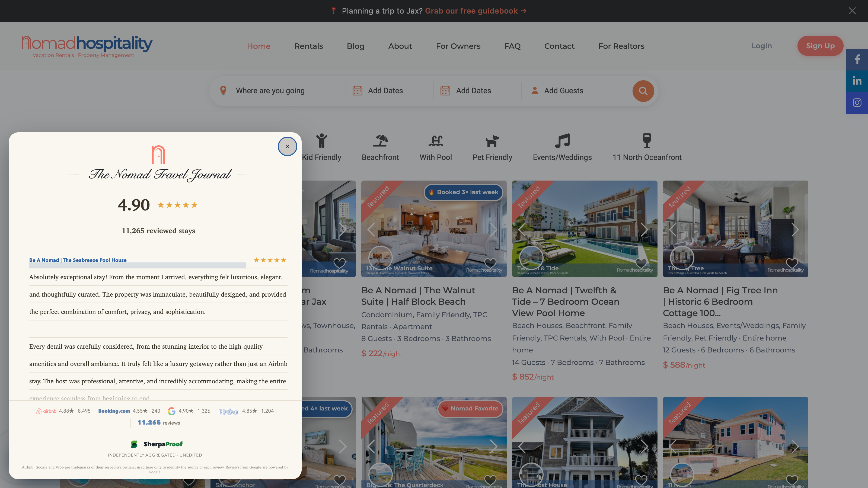The width and height of the screenshot is (868, 488).
Task: Select the 11 North Oceanfront category icon
Action: 647,141
